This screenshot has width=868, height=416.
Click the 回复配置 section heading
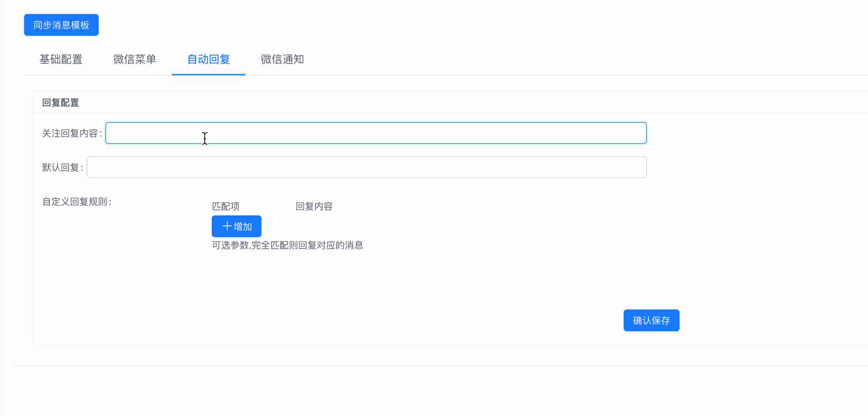click(x=61, y=103)
